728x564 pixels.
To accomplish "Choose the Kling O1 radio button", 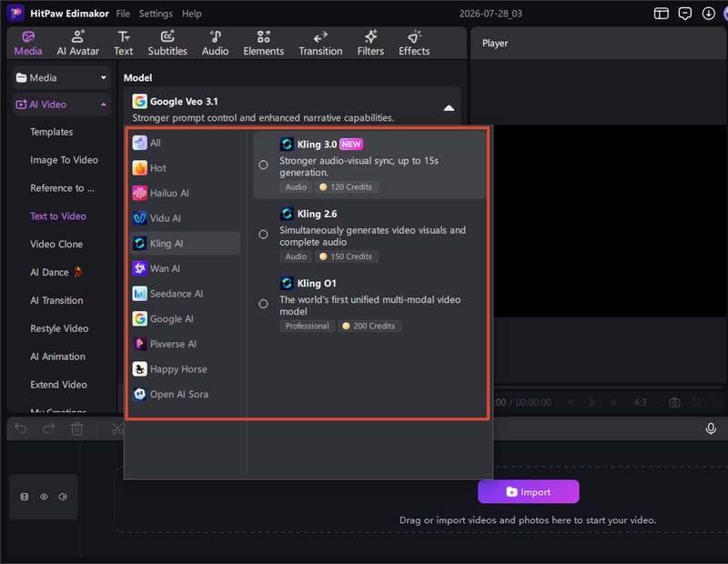I will coord(263,304).
